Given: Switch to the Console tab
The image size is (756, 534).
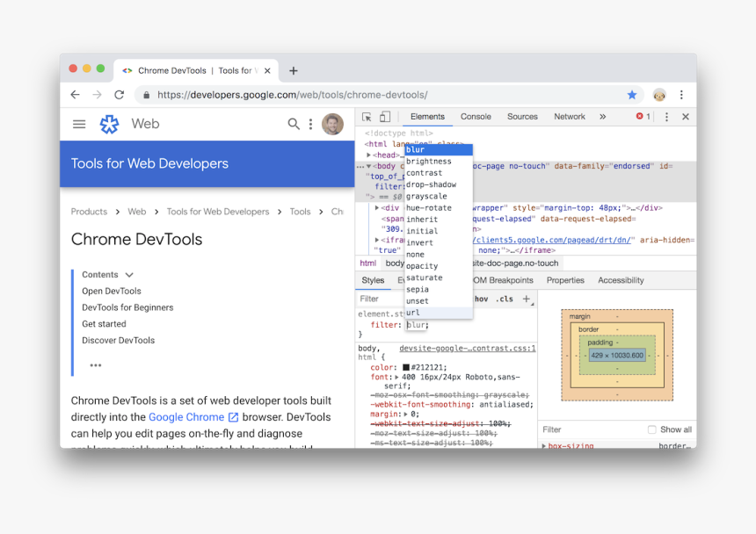Looking at the screenshot, I should click(476, 117).
